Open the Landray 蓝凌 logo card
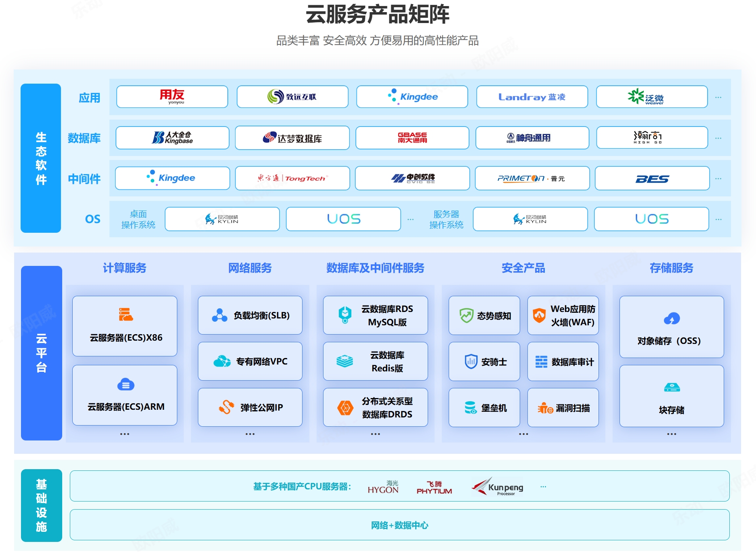 coord(532,97)
